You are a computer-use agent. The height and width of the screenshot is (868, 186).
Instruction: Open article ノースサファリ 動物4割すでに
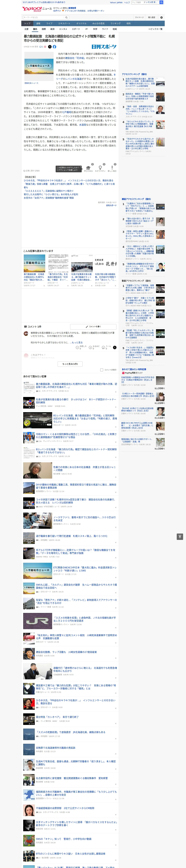pyautogui.click(x=84, y=519)
